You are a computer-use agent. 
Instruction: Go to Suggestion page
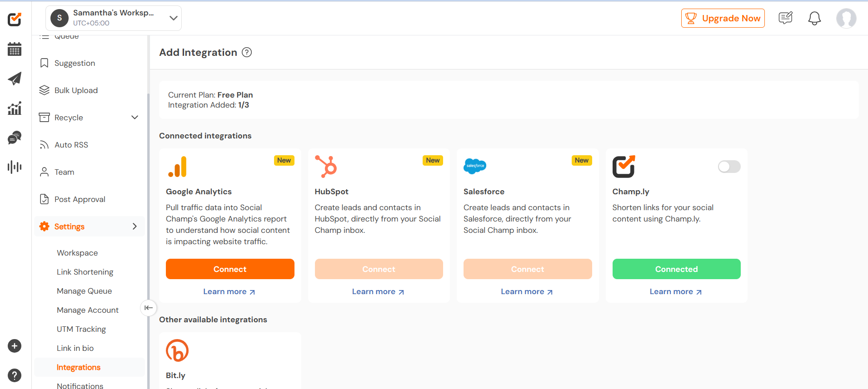coord(75,63)
